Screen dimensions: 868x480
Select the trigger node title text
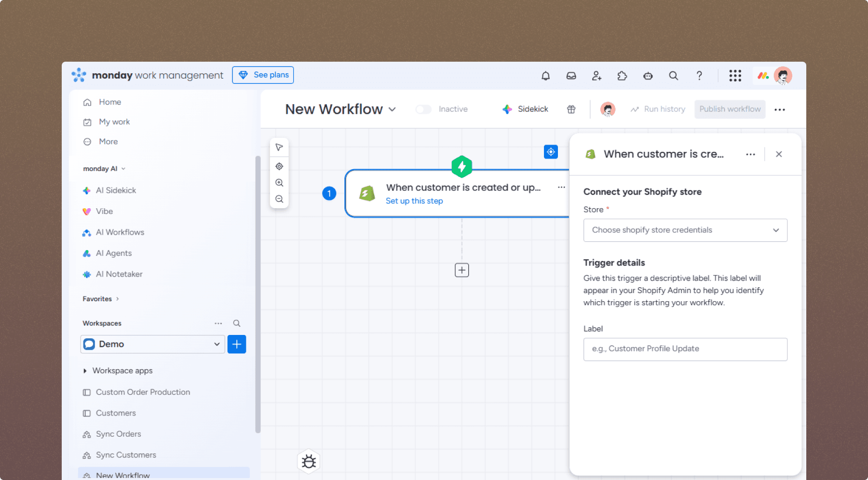tap(463, 187)
